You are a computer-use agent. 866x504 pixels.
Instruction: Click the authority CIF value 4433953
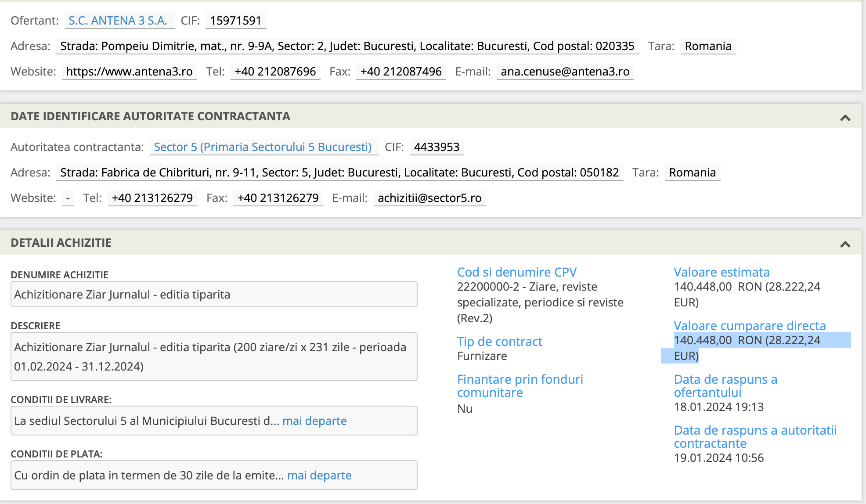click(x=437, y=147)
